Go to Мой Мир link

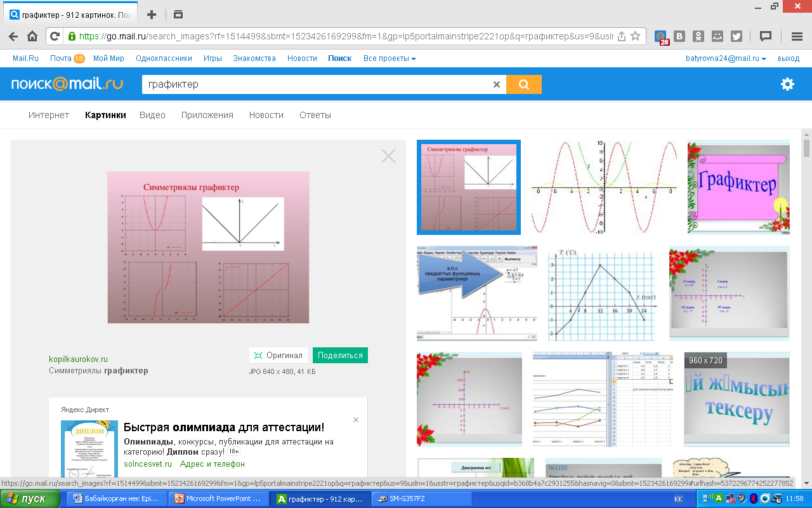[108, 58]
